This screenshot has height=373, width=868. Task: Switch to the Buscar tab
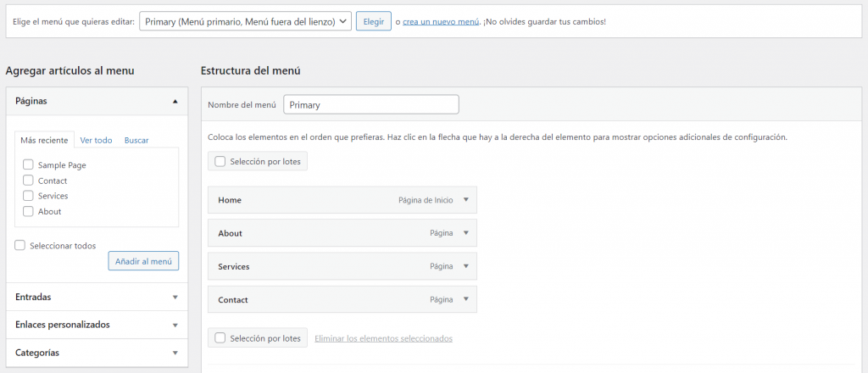(136, 140)
